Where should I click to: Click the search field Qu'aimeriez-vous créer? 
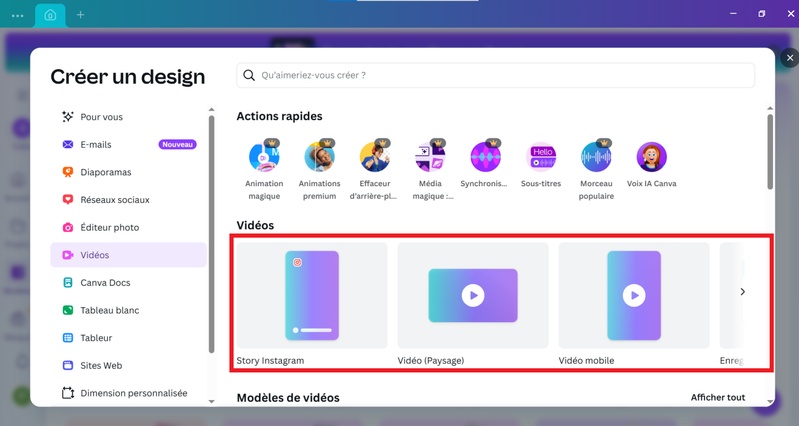[x=495, y=75]
